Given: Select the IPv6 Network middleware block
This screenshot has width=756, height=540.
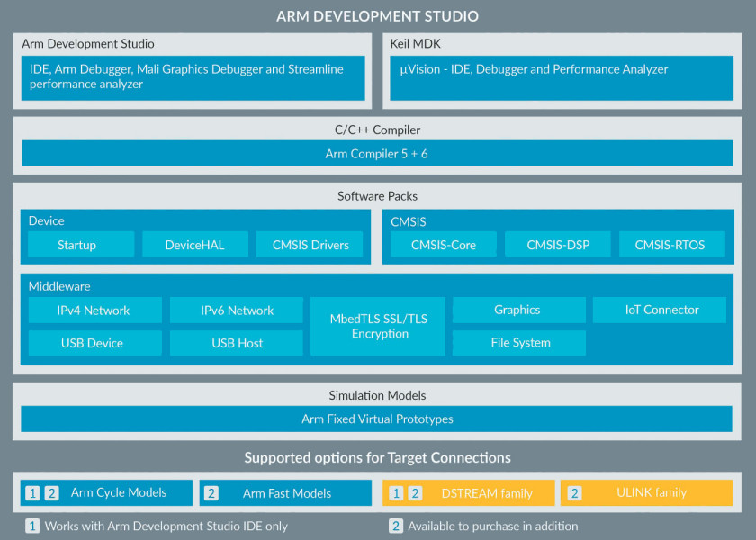Looking at the screenshot, I should 236,310.
